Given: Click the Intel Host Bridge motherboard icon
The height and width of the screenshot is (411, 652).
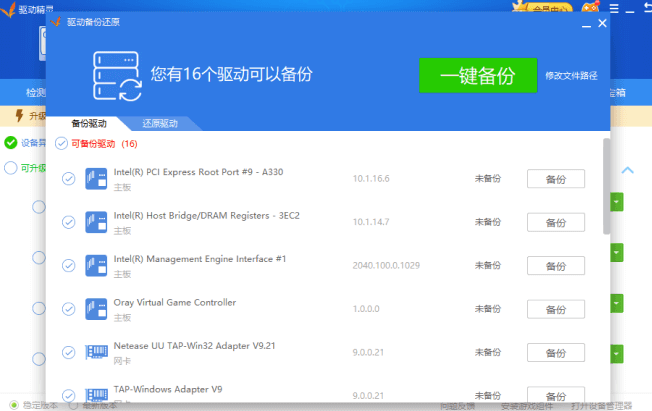Looking at the screenshot, I should [96, 222].
